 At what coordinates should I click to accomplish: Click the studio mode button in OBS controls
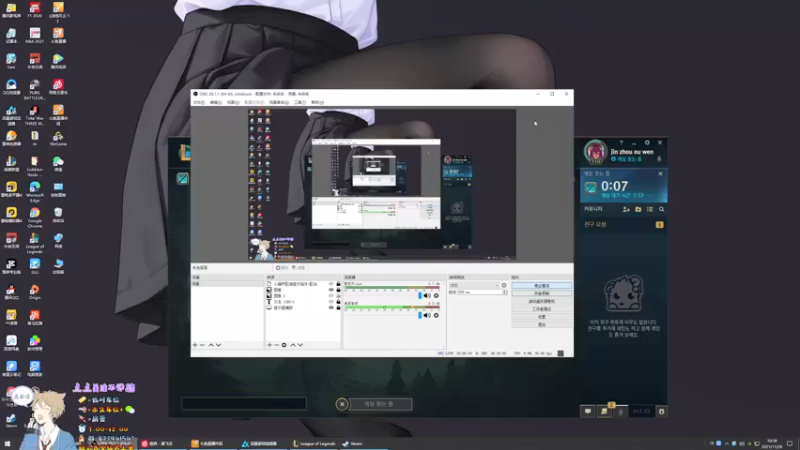pos(542,309)
